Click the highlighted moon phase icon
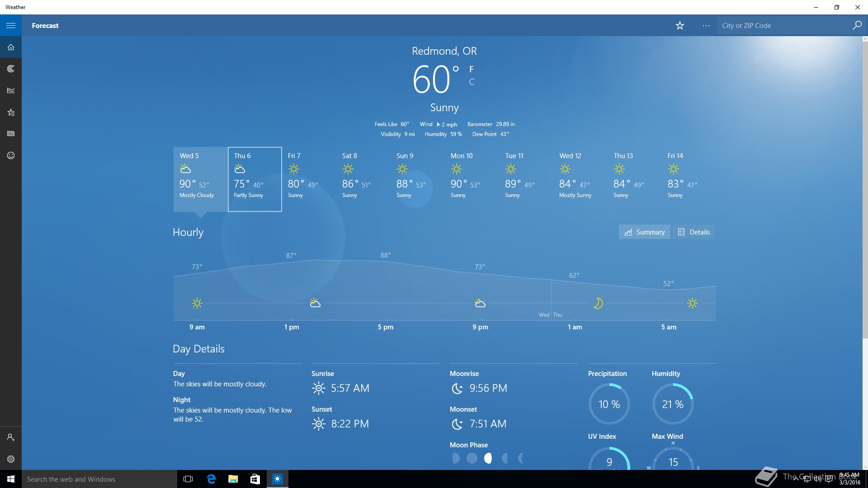 [488, 458]
